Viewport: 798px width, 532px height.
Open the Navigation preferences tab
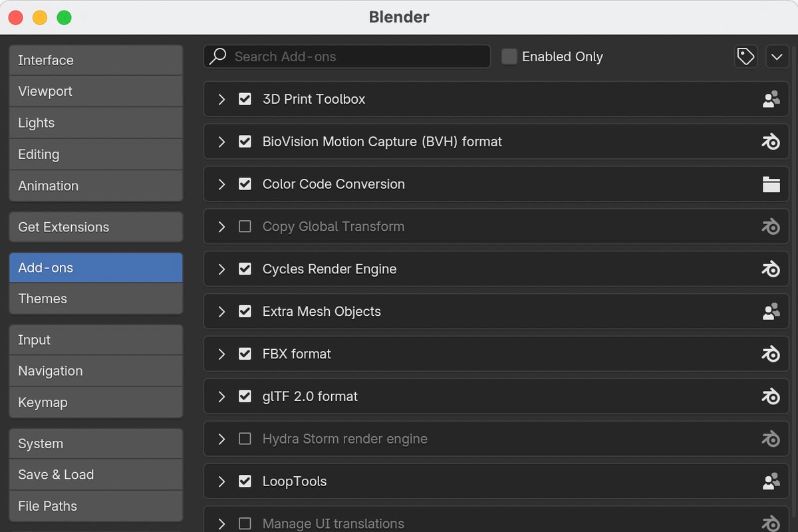pyautogui.click(x=96, y=371)
